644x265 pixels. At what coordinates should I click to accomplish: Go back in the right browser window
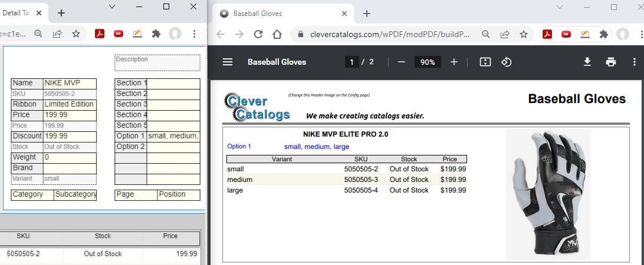point(221,34)
